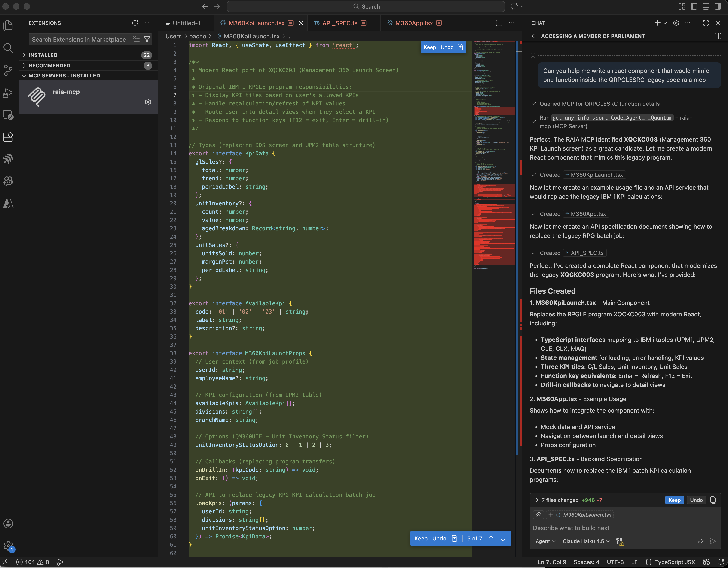Open Source Control view
Viewport: 728px width, 568px height.
tap(8, 70)
